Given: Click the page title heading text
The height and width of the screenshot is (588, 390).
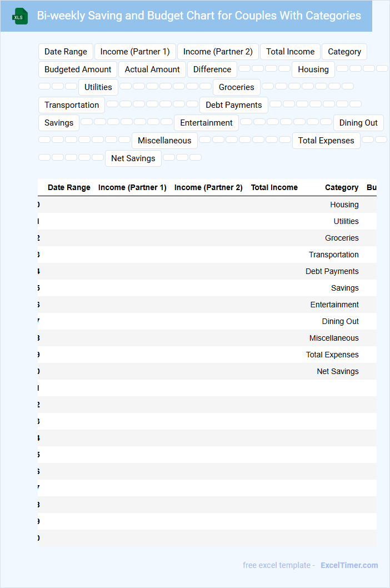Looking at the screenshot, I should (199, 16).
